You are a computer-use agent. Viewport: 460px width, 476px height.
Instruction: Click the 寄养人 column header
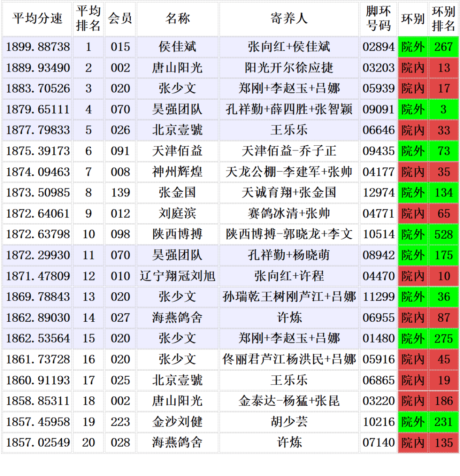coord(289,19)
